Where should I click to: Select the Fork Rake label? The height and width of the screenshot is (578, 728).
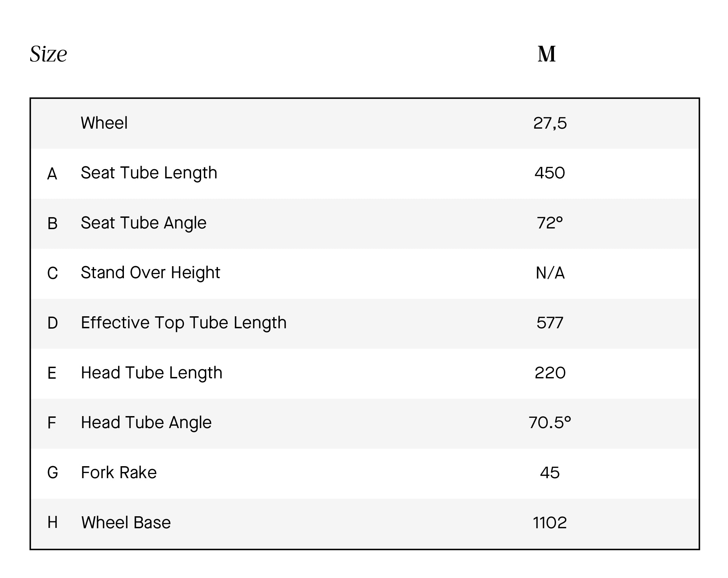click(119, 473)
